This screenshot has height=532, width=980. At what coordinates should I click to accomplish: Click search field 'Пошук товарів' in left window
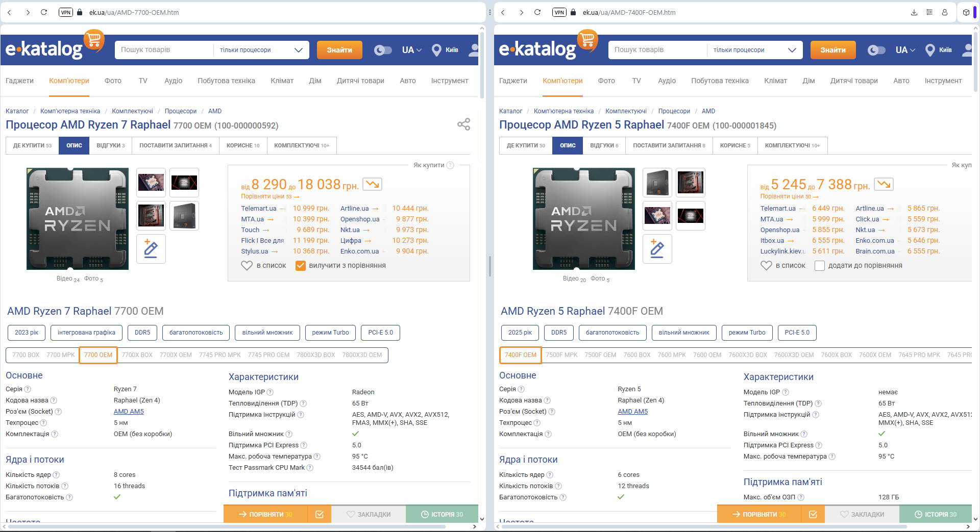pyautogui.click(x=164, y=50)
